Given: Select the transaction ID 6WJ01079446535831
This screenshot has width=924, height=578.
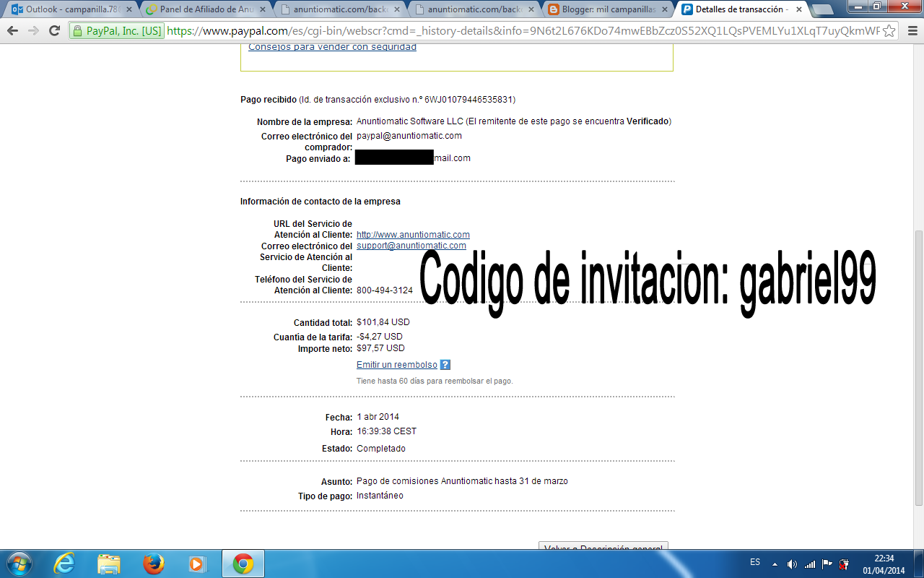Looking at the screenshot, I should (469, 100).
